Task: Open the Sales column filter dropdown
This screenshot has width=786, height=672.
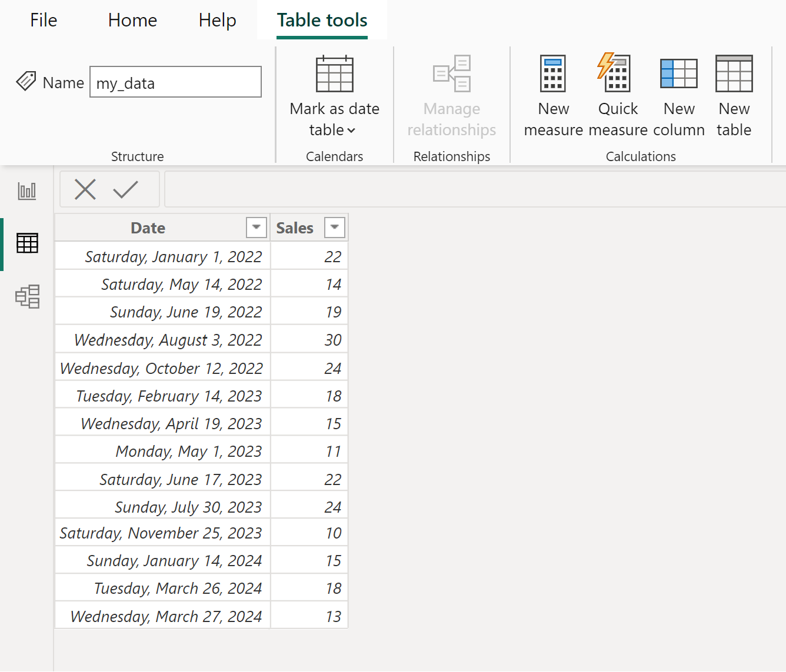Action: point(334,227)
